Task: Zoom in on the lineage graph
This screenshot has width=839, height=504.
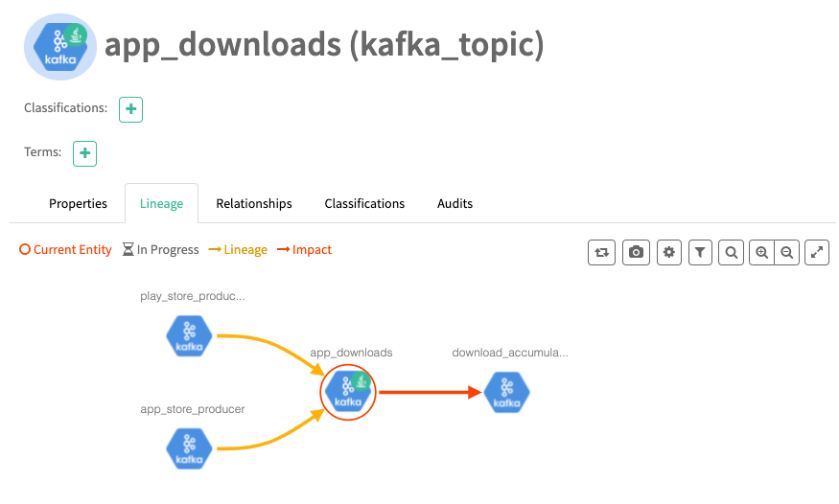Action: coord(762,252)
